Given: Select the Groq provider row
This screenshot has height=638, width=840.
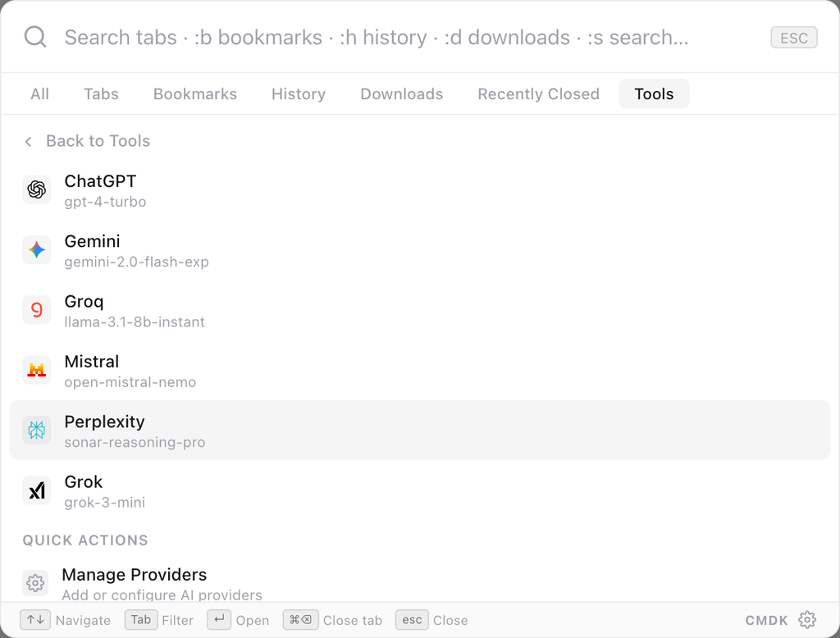Looking at the screenshot, I should point(420,310).
